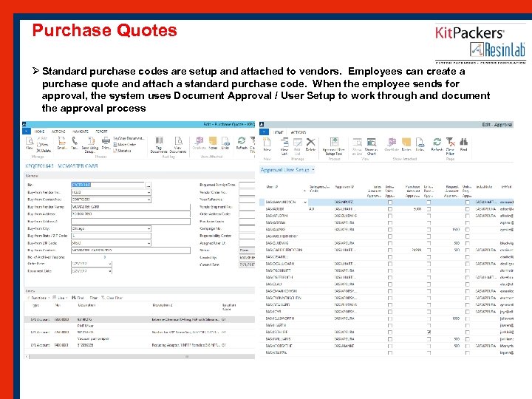Toggle Unlimited Sales Approval checkbox in first row
Image resolution: width=532 pixels, height=399 pixels.
(x=390, y=202)
